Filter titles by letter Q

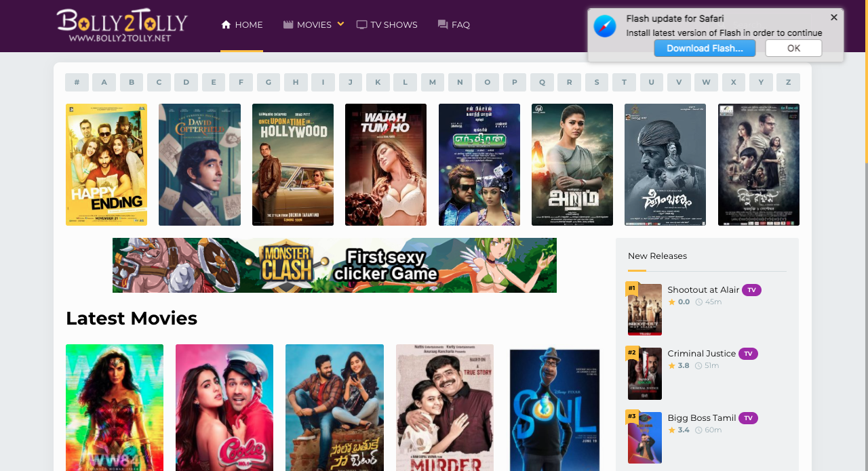coord(542,82)
